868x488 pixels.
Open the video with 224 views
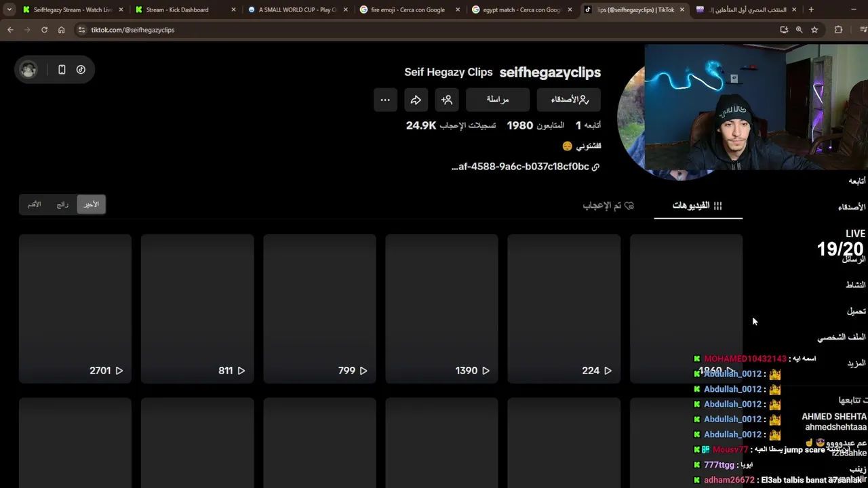[564, 309]
